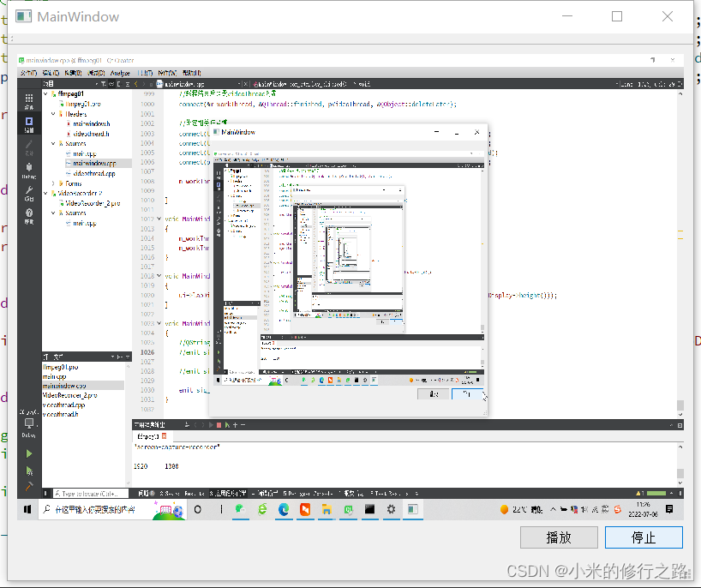Screen dimensions: 701x588
Task: Open the 5 Debugger Console pane tab
Action: (308, 493)
